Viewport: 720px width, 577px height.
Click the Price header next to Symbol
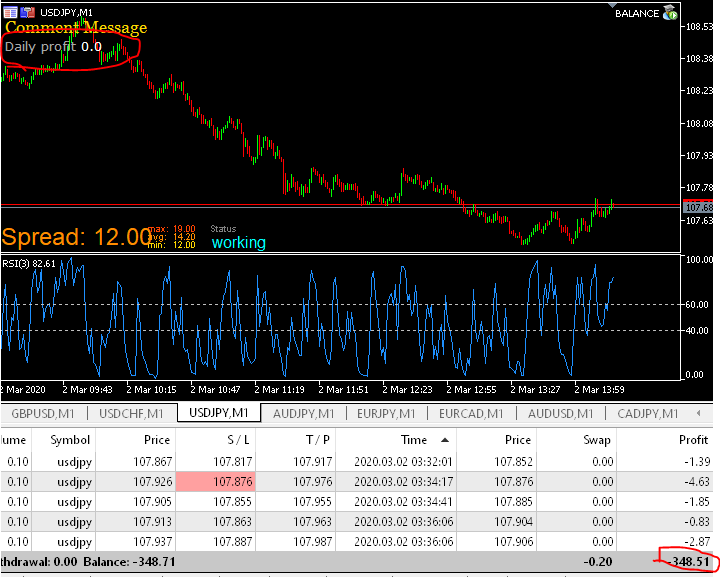(135, 440)
